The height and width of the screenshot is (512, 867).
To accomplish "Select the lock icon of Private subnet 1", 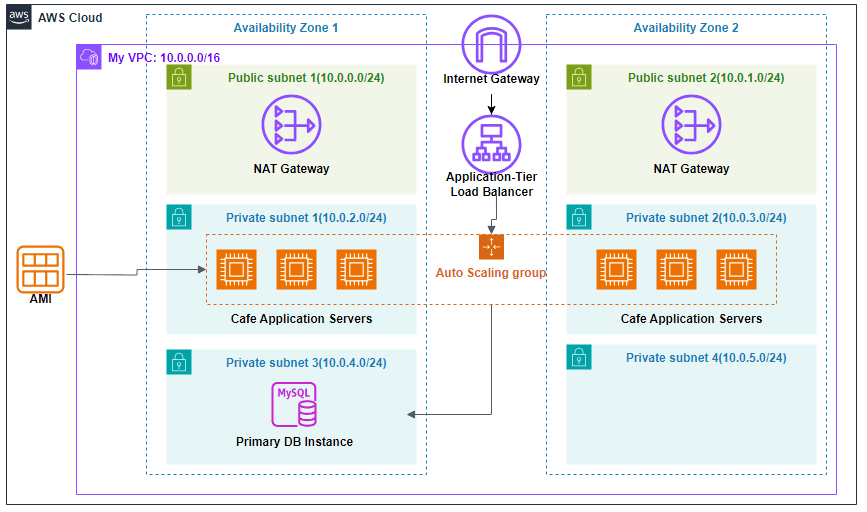I will (x=179, y=217).
